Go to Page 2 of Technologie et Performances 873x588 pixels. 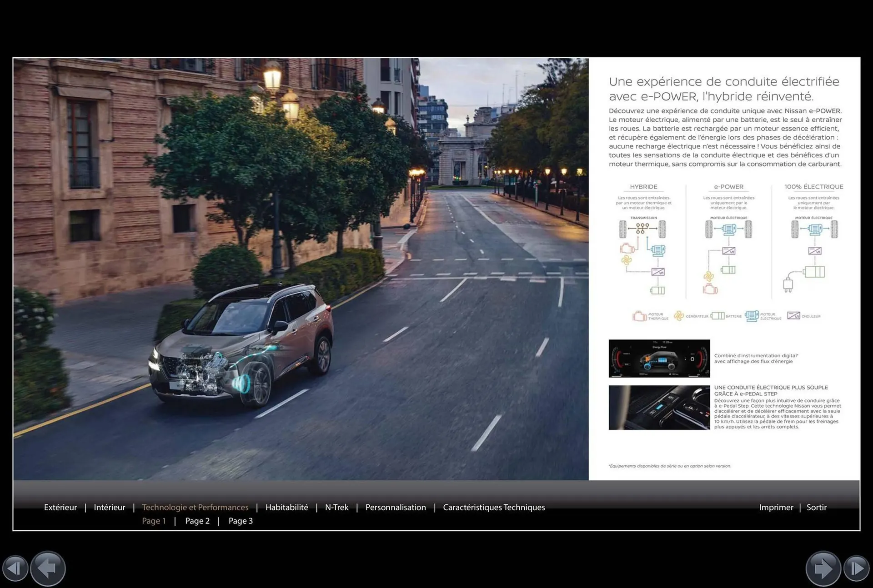(197, 521)
